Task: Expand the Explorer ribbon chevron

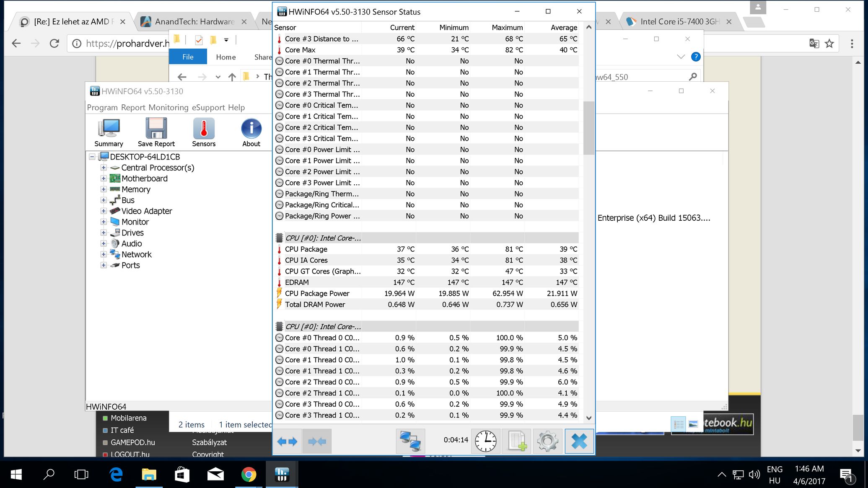Action: point(681,57)
